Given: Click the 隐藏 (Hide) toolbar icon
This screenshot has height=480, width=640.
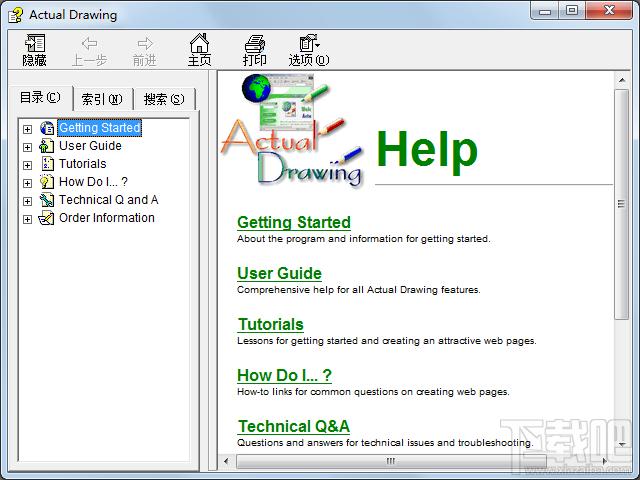Looking at the screenshot, I should pos(35,43).
